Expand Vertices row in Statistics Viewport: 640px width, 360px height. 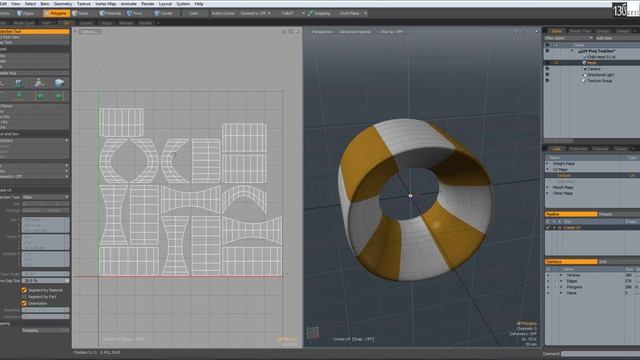coord(561,276)
